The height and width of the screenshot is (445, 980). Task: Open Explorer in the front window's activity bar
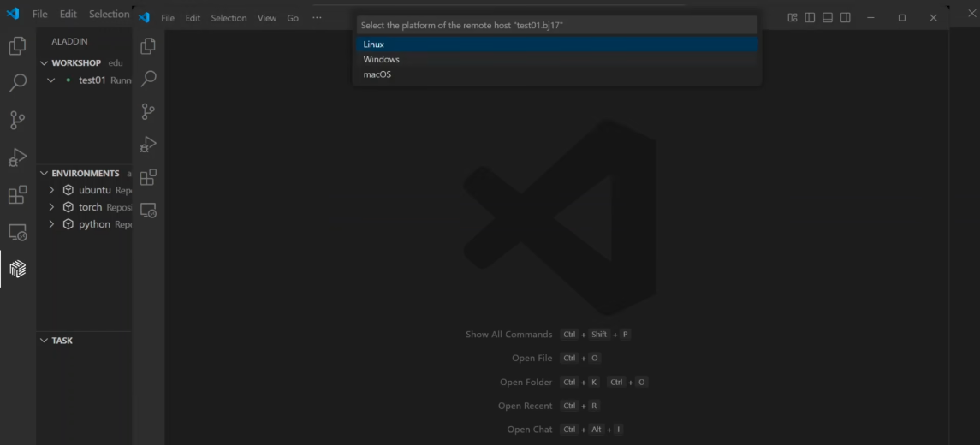point(148,46)
